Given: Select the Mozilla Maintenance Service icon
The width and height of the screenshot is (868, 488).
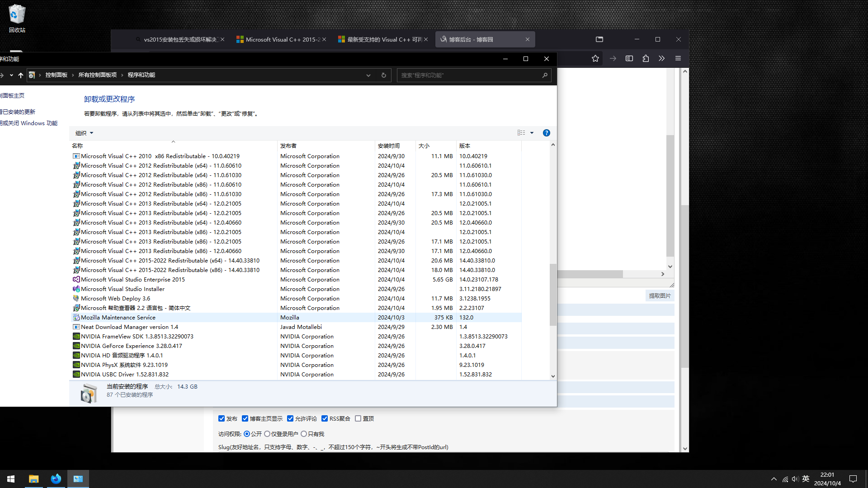Looking at the screenshot, I should [x=76, y=317].
